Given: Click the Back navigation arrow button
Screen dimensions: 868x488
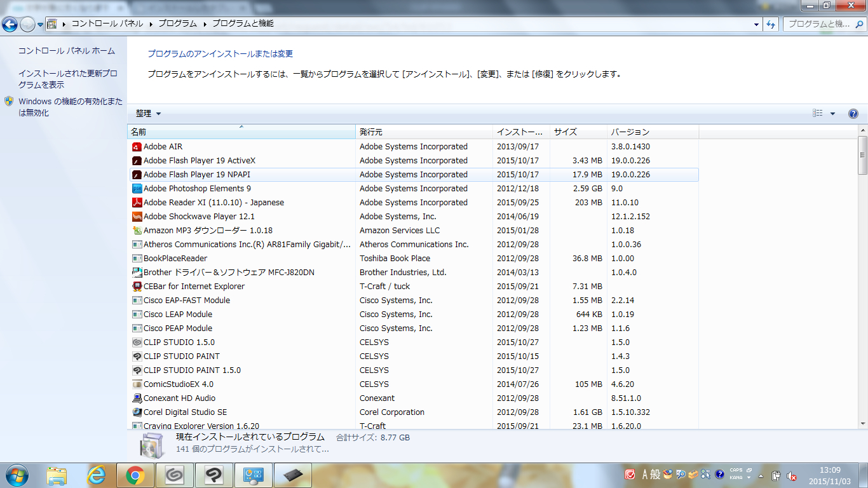Looking at the screenshot, I should 10,25.
